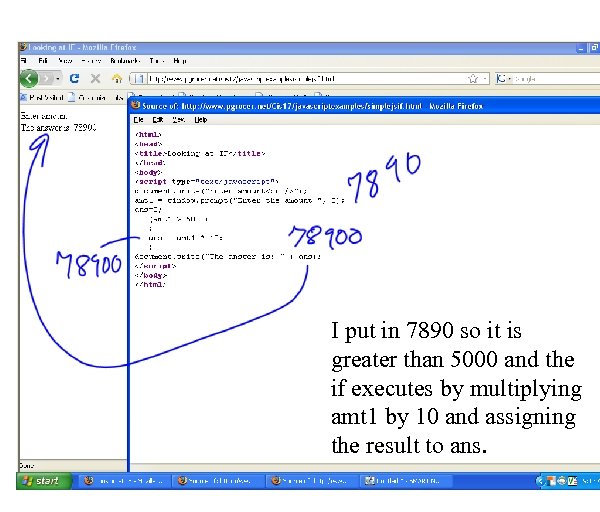Go to the Home page via house icon
This screenshot has width=600, height=512.
117,79
